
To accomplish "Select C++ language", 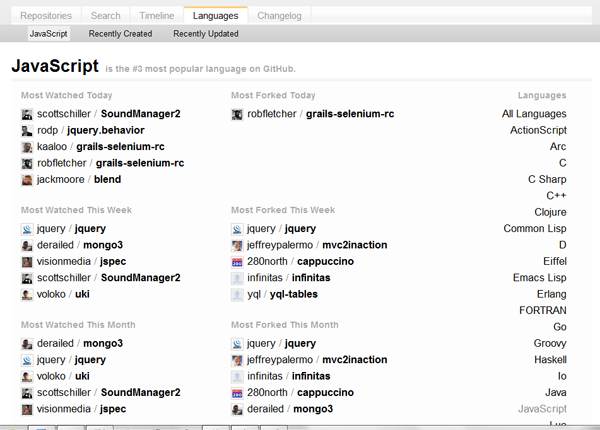I will coord(556,195).
